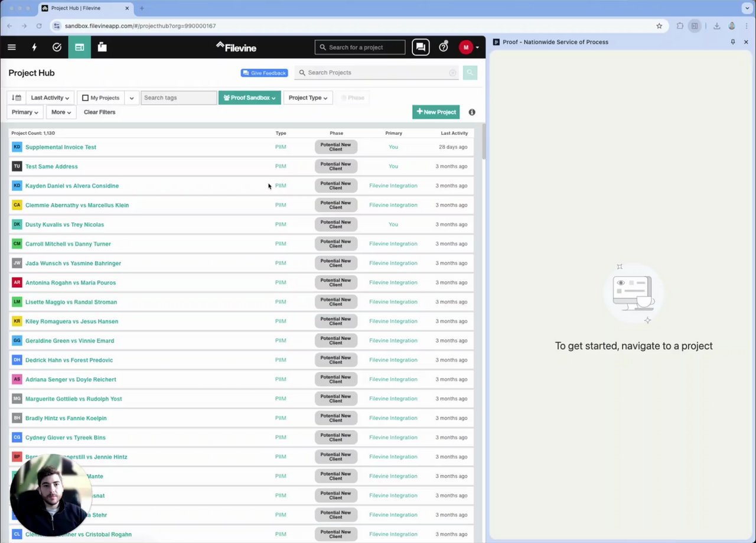This screenshot has height=543, width=756.
Task: Go back in Chrome
Action: [x=9, y=26]
